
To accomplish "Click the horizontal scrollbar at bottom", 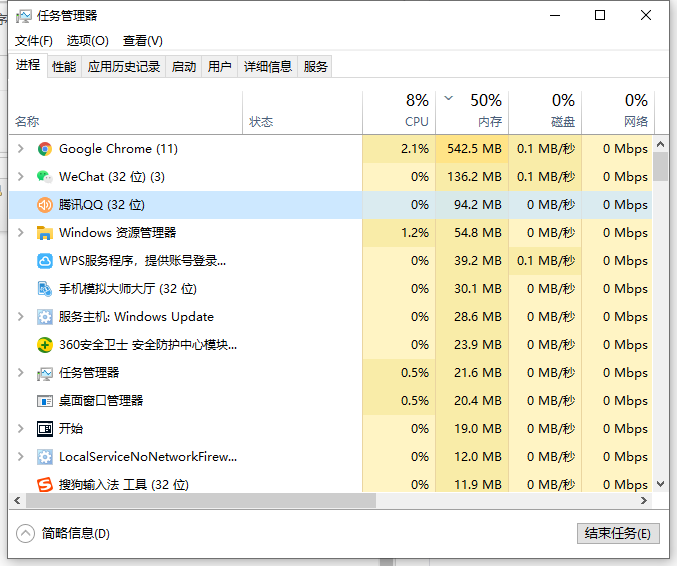I will coord(200,500).
